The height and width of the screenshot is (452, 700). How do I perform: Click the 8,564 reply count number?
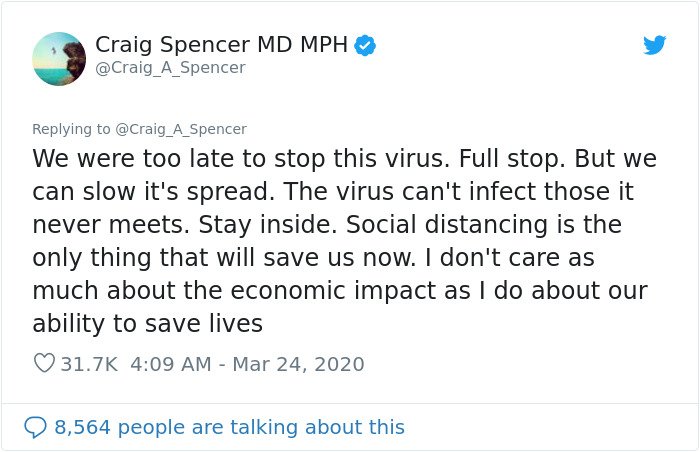[82, 427]
